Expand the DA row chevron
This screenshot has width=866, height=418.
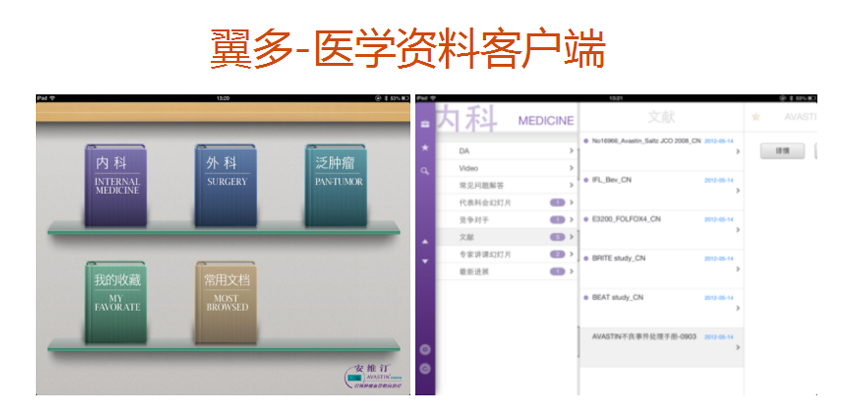(572, 151)
